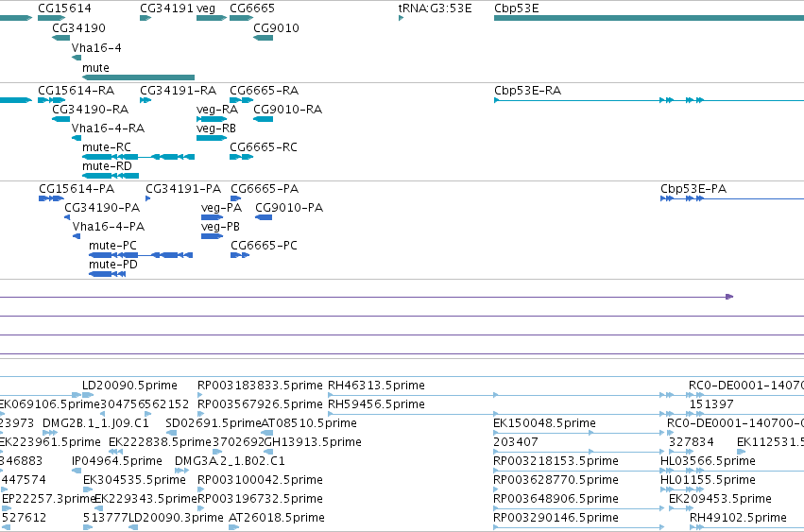Image resolution: width=804 pixels, height=532 pixels.
Task: Select the RP003628770.5prime EST label
Action: pyautogui.click(x=556, y=480)
